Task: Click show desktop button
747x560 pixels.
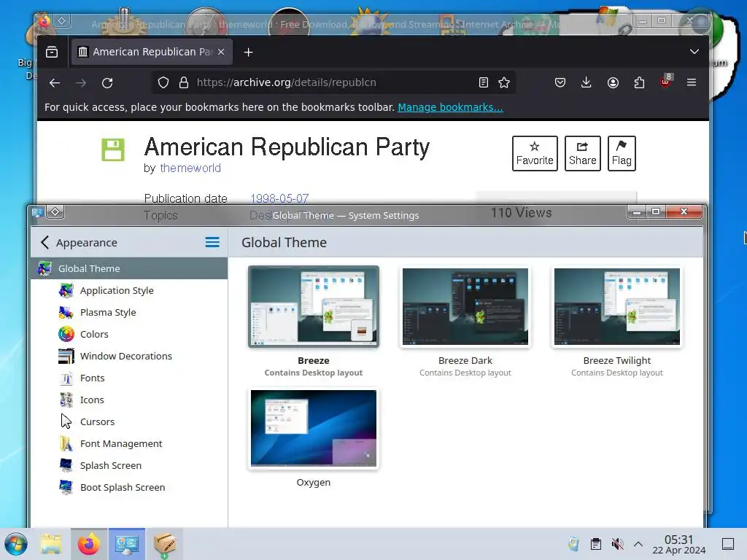Action: 728,544
